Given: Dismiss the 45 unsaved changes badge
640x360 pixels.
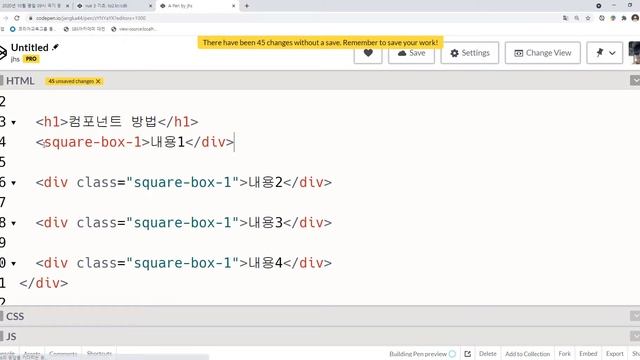Looking at the screenshot, I should 98,81.
